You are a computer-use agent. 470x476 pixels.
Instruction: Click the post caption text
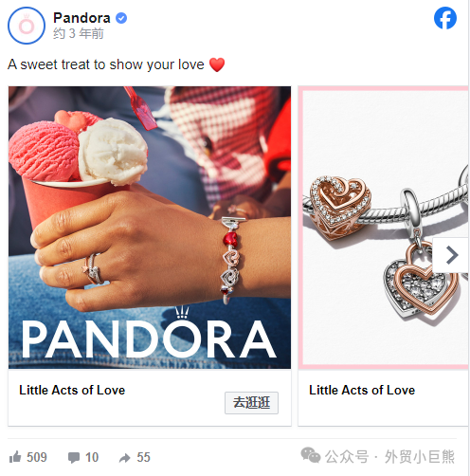[x=106, y=64]
